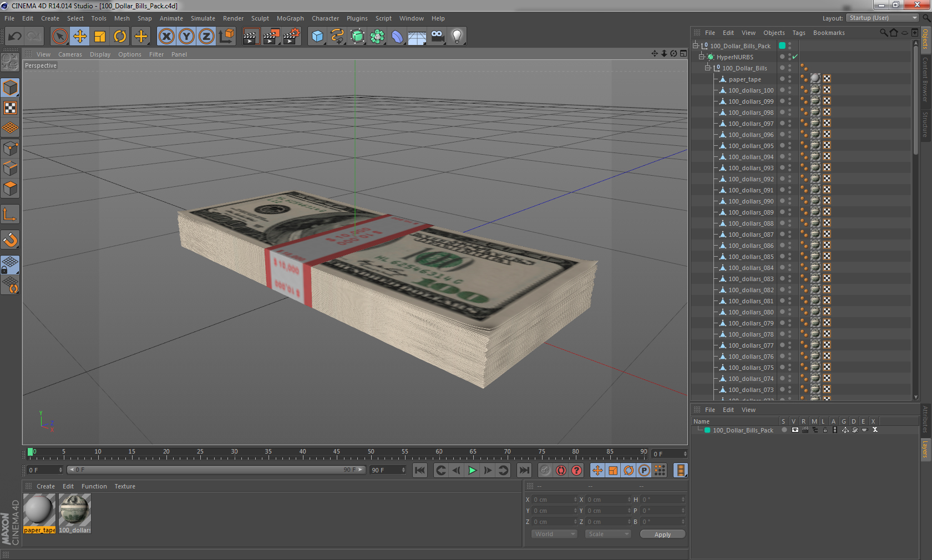
Task: Collapse the HyperNURBS tree node
Action: pyautogui.click(x=701, y=57)
